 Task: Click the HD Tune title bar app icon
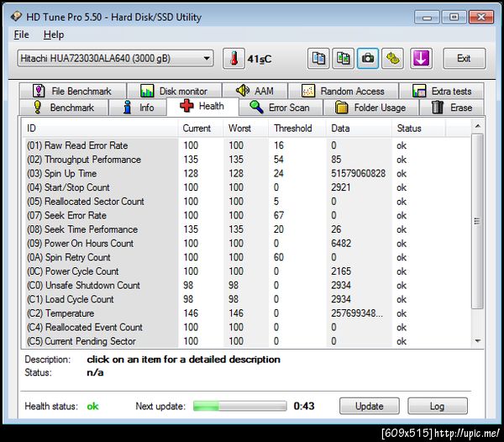pos(16,17)
